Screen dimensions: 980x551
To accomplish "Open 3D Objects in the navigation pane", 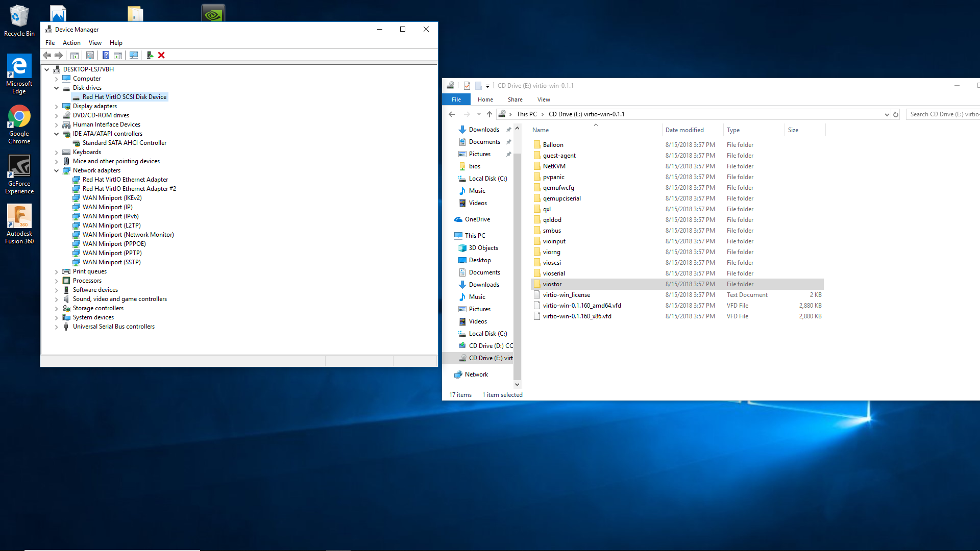I will 483,248.
